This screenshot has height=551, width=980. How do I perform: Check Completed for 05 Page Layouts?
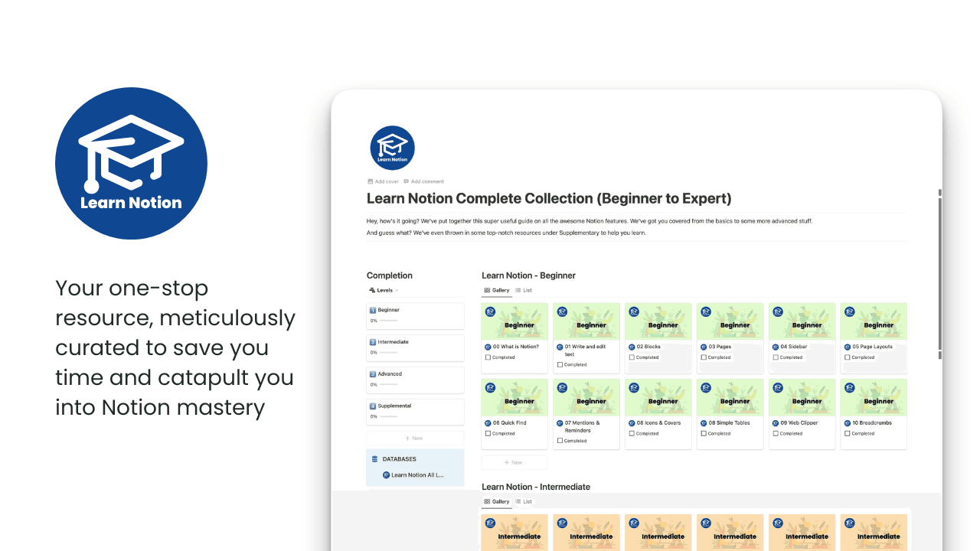pyautogui.click(x=848, y=357)
